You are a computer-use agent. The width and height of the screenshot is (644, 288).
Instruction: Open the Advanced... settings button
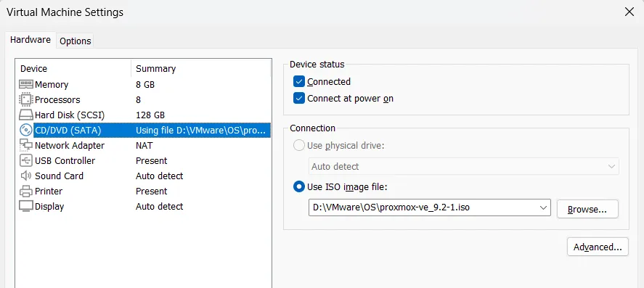(598, 247)
